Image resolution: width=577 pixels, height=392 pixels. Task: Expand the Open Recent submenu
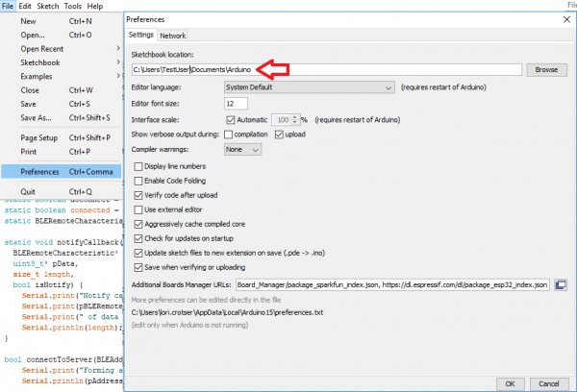[62, 49]
